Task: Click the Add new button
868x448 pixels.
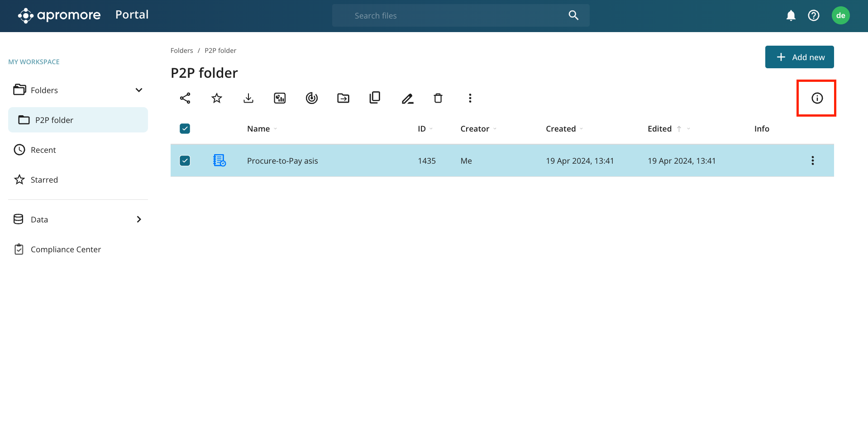Action: click(x=799, y=57)
